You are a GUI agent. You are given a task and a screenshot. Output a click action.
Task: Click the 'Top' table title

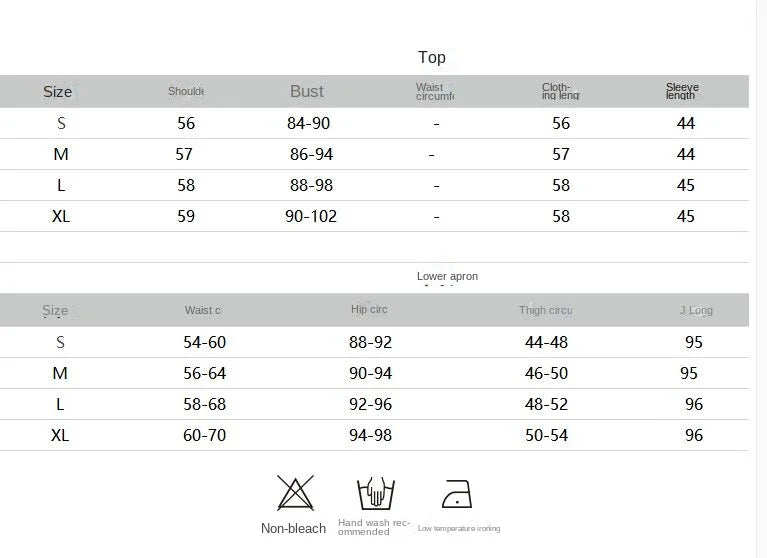click(432, 58)
